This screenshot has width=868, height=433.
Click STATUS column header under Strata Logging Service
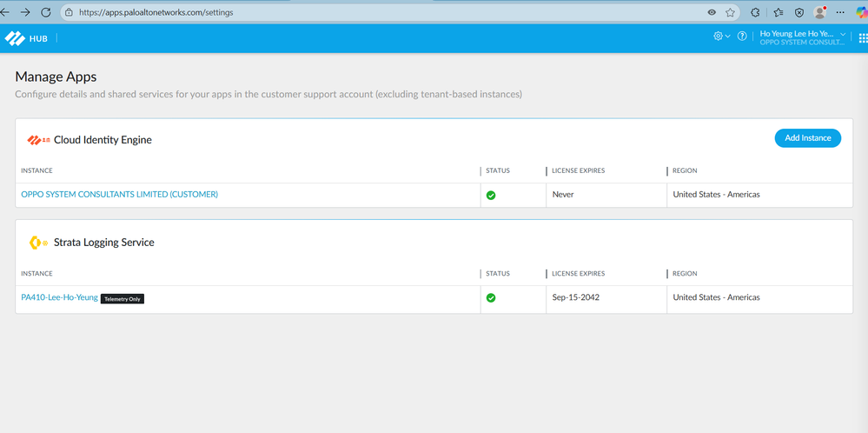tap(498, 274)
